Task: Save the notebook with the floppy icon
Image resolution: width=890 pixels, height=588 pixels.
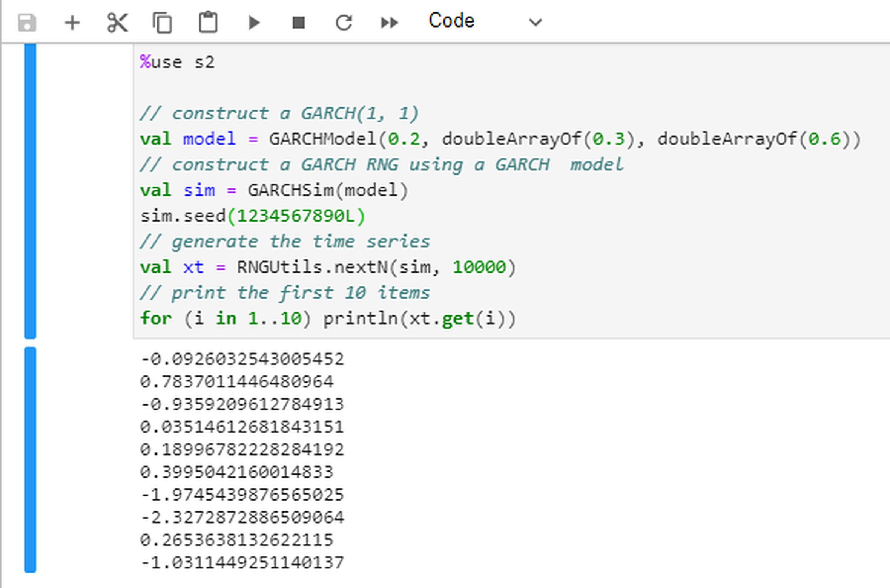Action: point(27,23)
